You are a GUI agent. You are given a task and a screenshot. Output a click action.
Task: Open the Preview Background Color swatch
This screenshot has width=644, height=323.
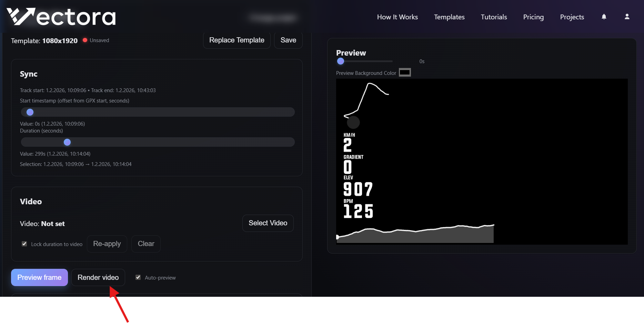click(x=405, y=72)
